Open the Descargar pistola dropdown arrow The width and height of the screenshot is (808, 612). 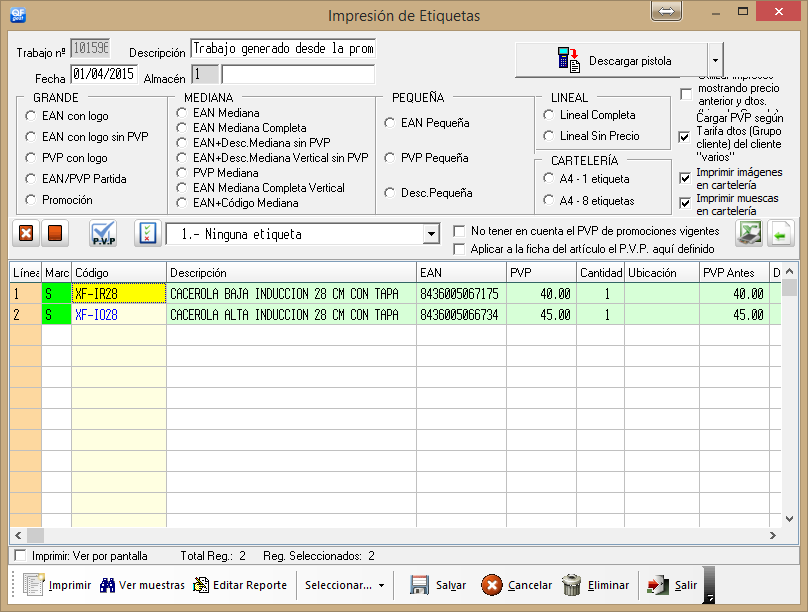pos(715,61)
